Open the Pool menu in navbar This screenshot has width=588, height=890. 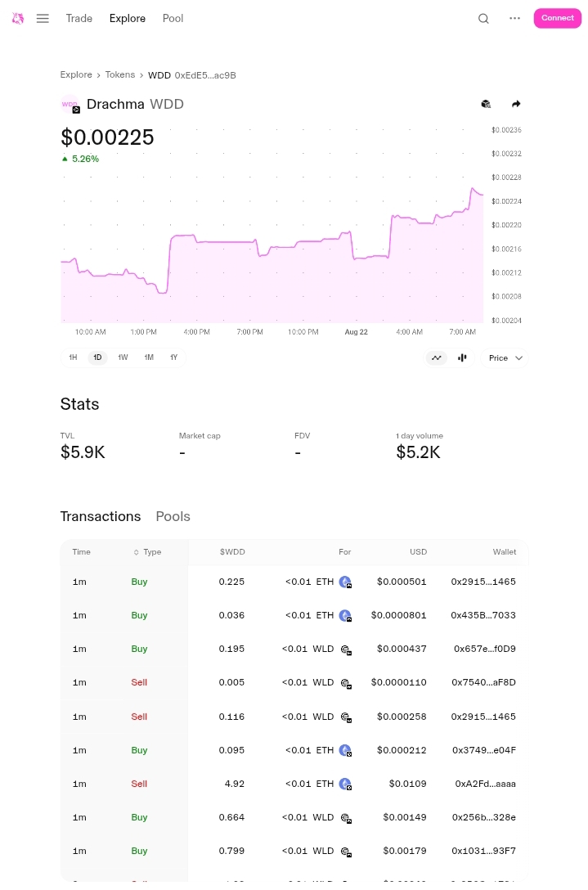pos(173,18)
